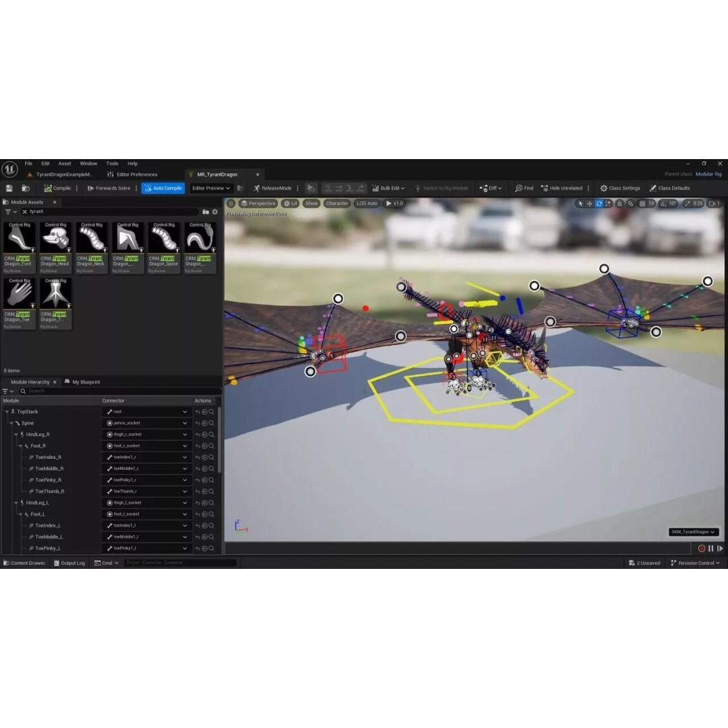
Task: Open the viewport hamburger options menu
Action: point(231,204)
